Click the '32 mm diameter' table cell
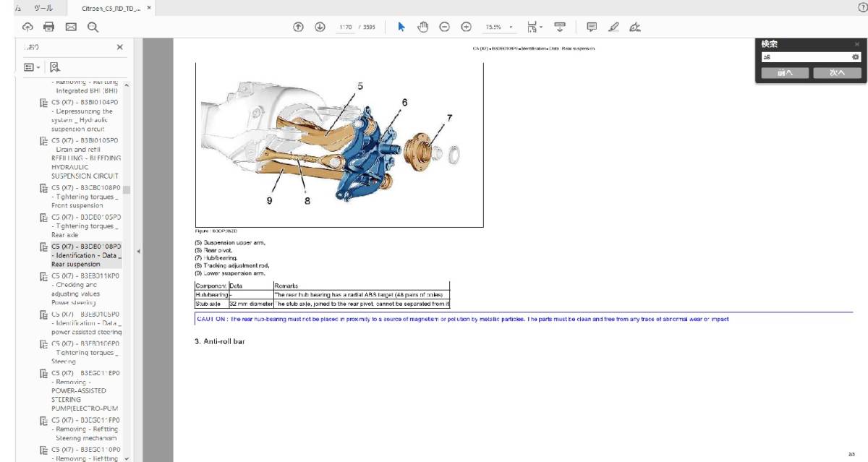 tap(250, 304)
